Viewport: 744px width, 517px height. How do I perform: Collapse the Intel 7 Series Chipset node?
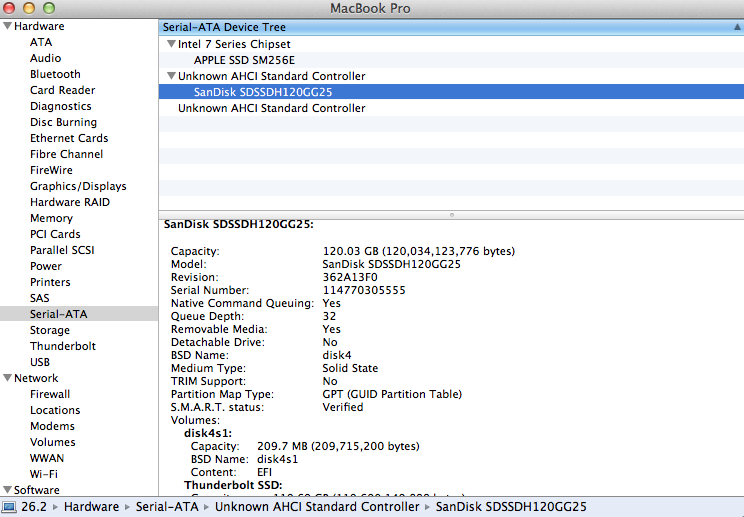(171, 44)
